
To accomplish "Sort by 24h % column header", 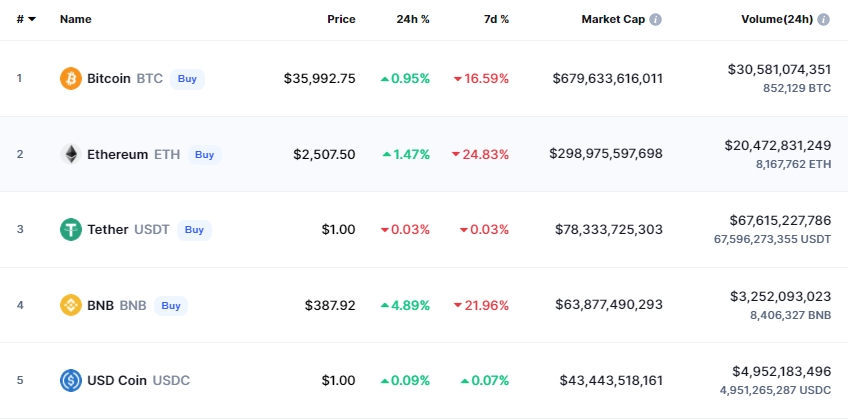I will point(413,20).
